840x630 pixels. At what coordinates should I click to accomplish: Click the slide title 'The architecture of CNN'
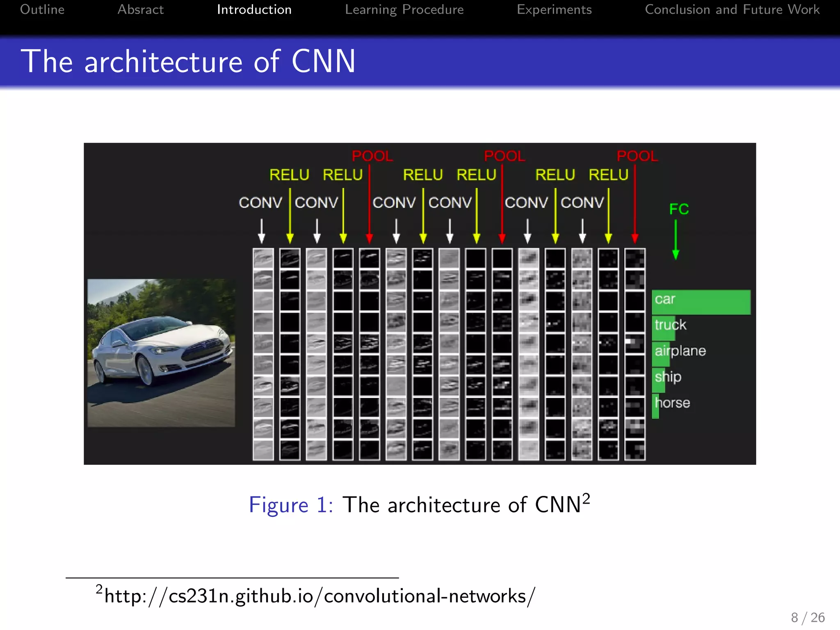(188, 62)
